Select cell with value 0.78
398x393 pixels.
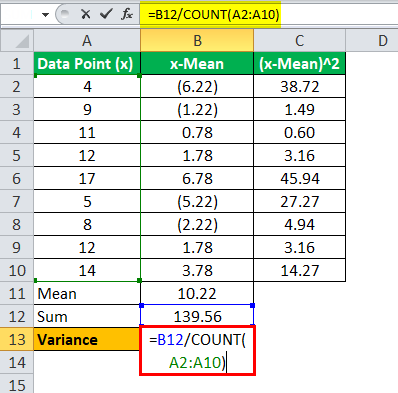point(197,132)
